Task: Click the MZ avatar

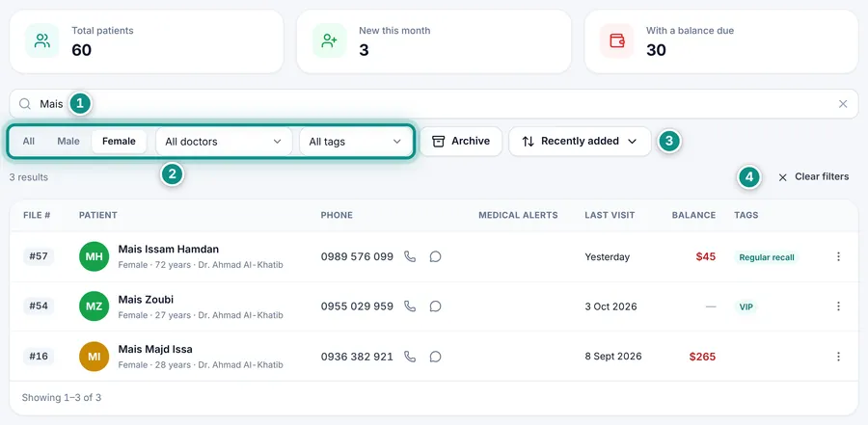Action: click(x=95, y=306)
